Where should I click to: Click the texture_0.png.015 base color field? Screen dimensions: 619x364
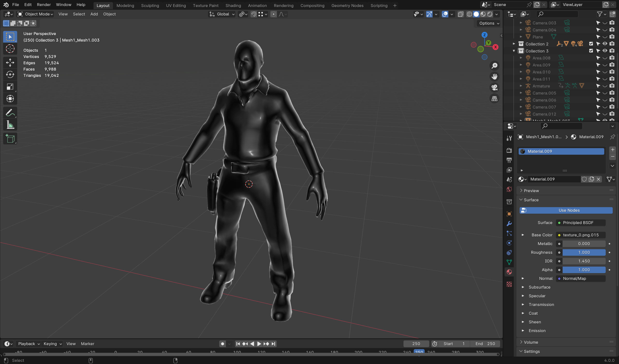[x=581, y=235]
